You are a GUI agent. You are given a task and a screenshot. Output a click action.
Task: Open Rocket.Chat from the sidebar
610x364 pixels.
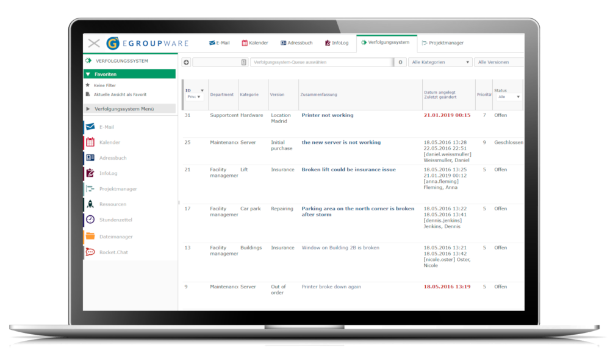click(90, 252)
